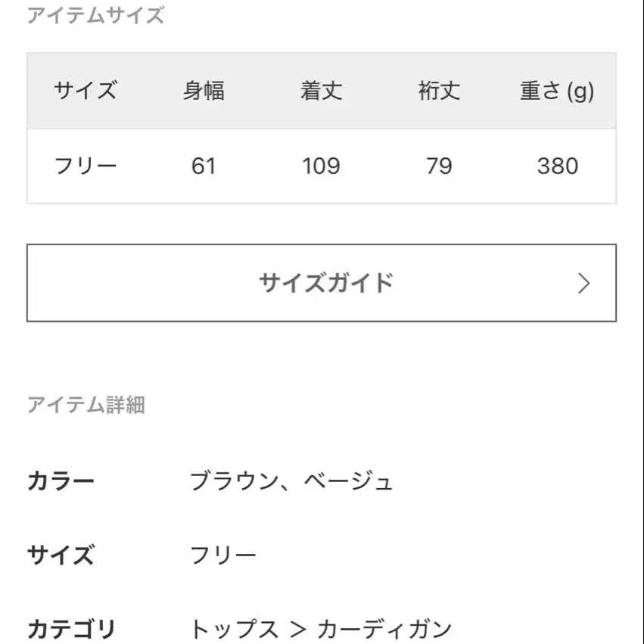The image size is (644, 644).
Task: Click the 着丈 value 109
Action: point(321,165)
